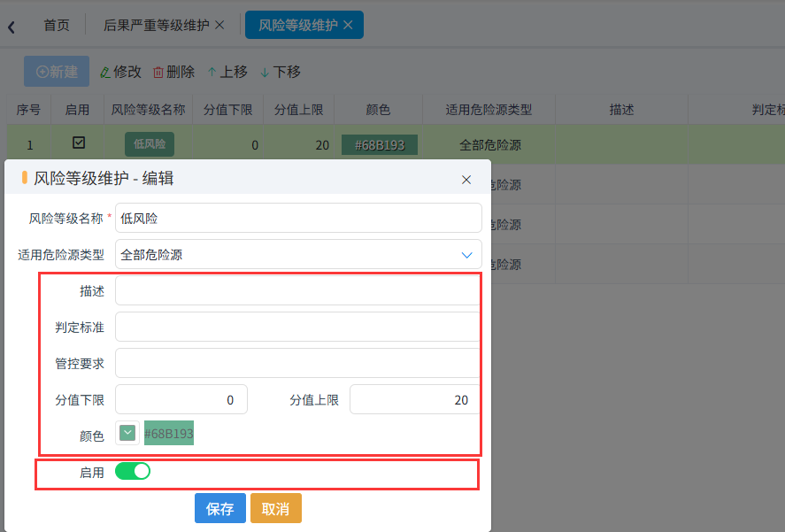Click the 分值下限 input in the dialog
The image size is (785, 532).
point(181,400)
